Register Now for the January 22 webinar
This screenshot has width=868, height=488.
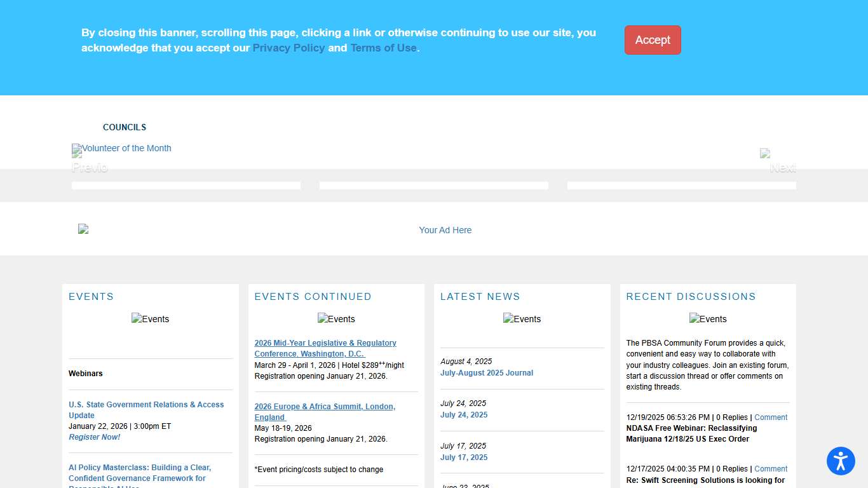click(x=94, y=437)
